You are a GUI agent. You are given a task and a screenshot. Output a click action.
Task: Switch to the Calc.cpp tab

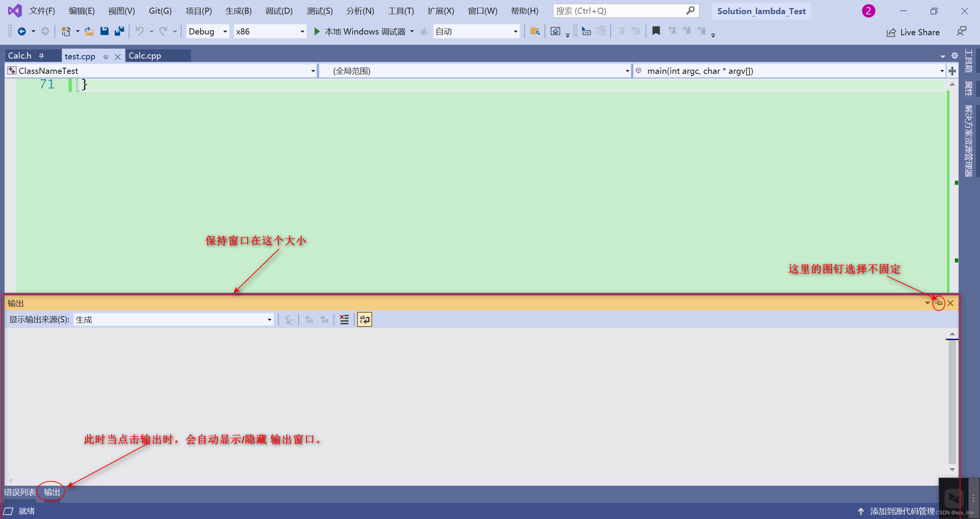(145, 56)
